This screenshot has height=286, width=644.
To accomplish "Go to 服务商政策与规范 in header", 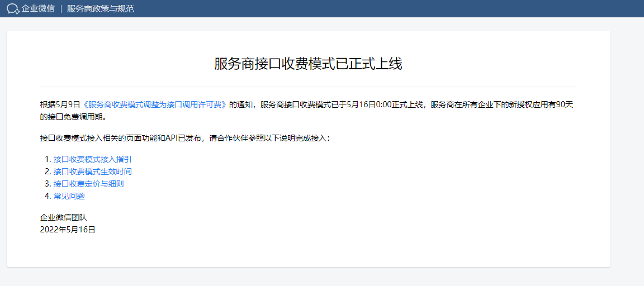I will (x=101, y=8).
